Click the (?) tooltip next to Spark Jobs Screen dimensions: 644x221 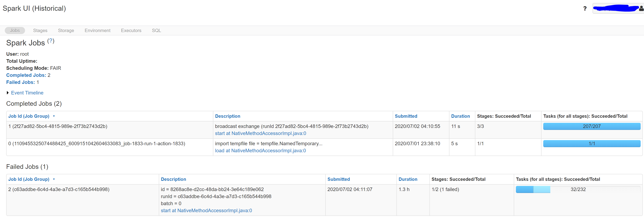(51, 41)
